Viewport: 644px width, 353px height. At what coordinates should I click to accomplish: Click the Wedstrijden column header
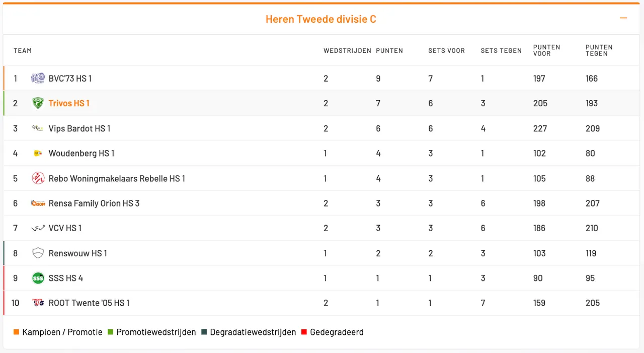click(347, 50)
